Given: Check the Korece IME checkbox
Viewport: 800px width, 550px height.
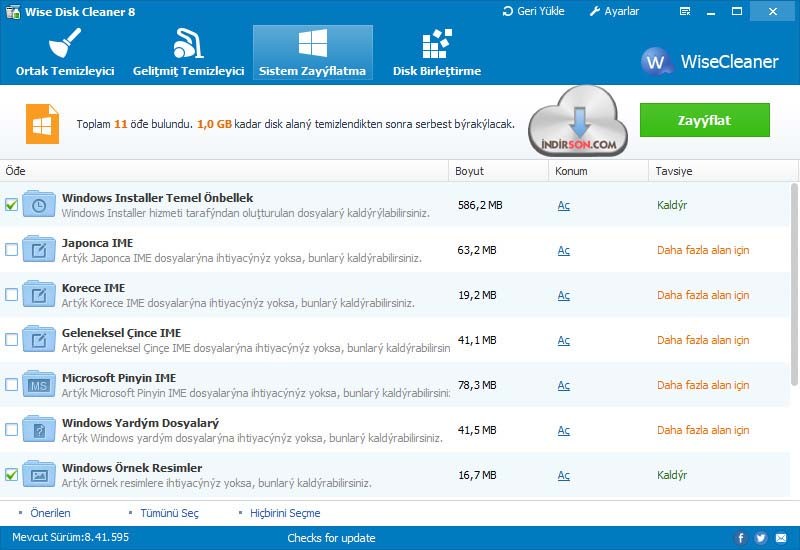Looking at the screenshot, I should tap(11, 294).
